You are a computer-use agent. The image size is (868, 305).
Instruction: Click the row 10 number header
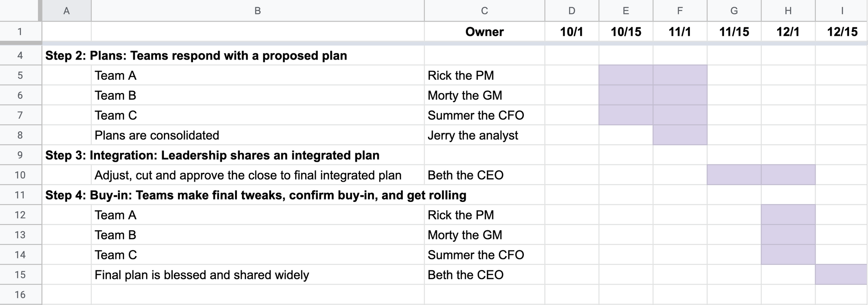pyautogui.click(x=20, y=175)
